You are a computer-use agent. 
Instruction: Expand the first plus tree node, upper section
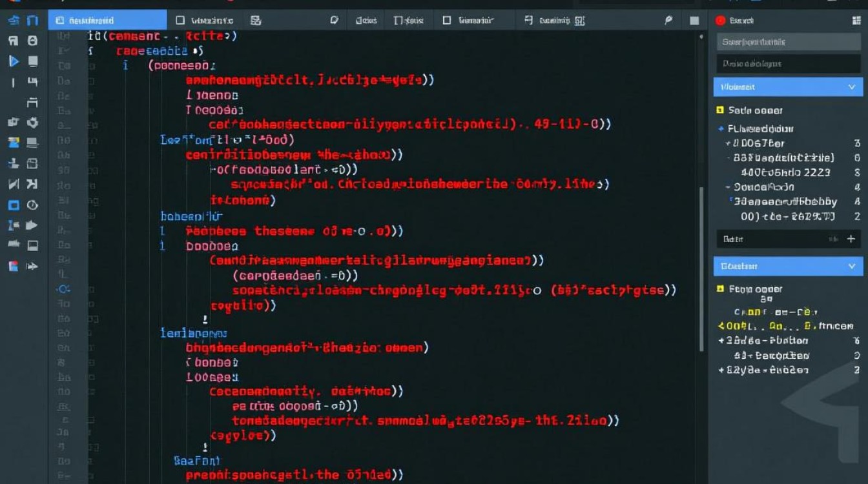coord(728,143)
